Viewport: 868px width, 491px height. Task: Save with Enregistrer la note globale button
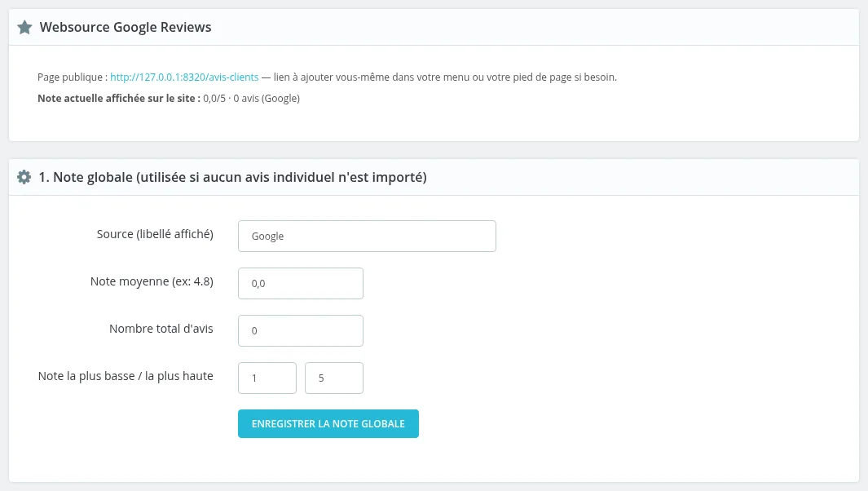click(x=328, y=424)
